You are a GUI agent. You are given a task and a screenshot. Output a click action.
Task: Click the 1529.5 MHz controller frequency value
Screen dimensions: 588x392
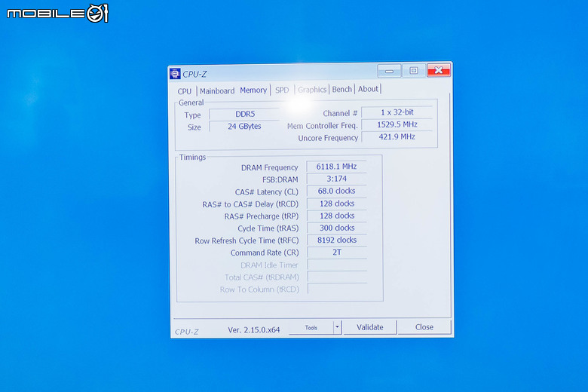coord(397,124)
